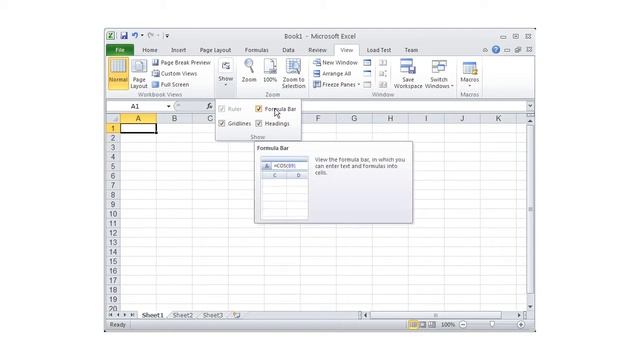Open Excel Help question mark
The image size is (640, 360).
(496, 49)
